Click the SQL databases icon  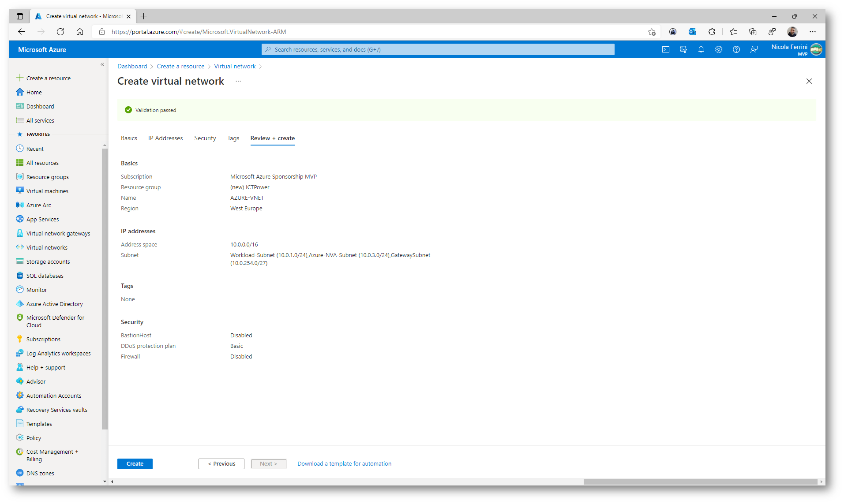tap(19, 276)
